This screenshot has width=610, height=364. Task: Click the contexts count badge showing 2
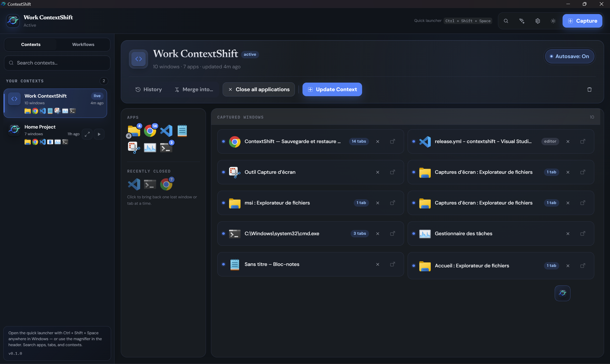pyautogui.click(x=104, y=81)
